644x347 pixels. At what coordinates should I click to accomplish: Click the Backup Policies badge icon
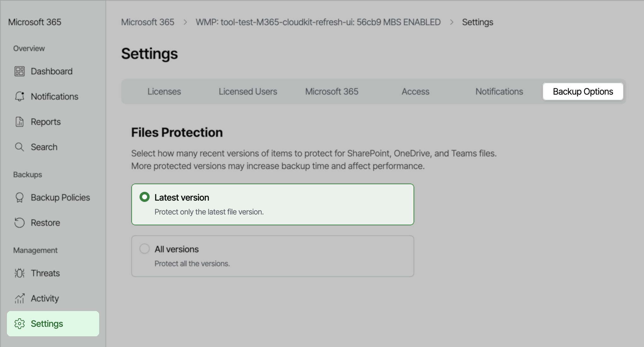20,197
